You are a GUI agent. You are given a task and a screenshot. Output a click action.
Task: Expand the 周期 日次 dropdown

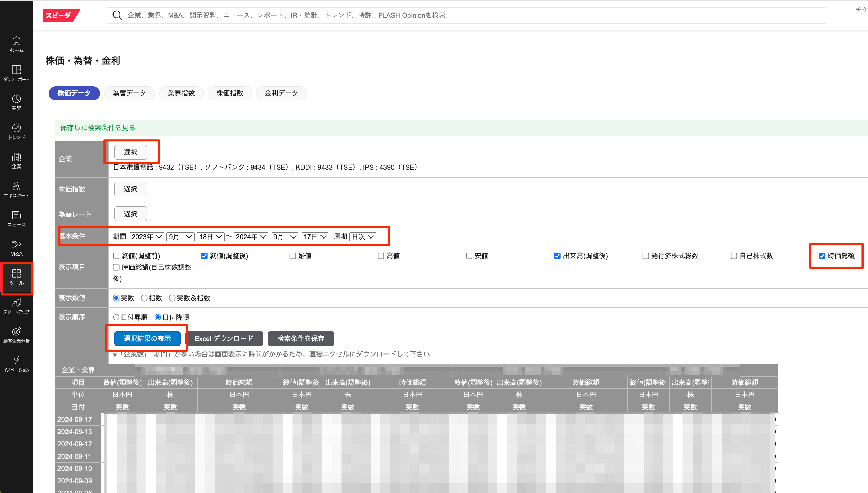(363, 237)
